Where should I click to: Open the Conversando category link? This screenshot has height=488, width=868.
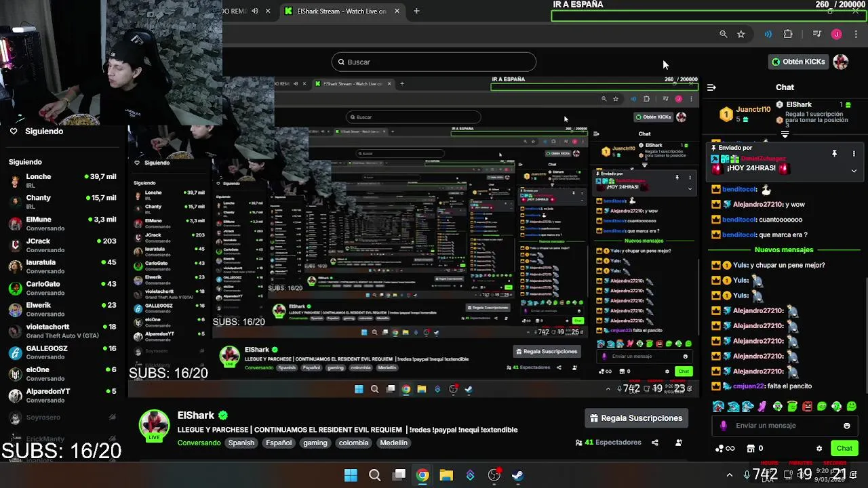(199, 443)
